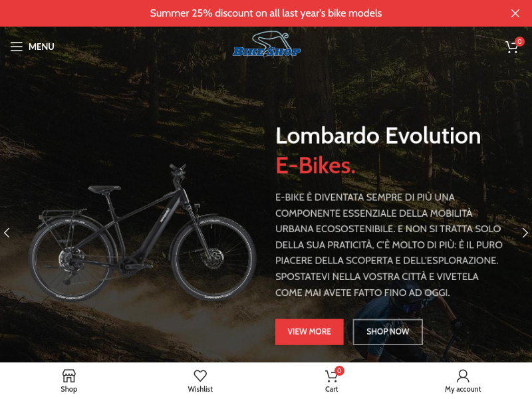Advance to next slide arrow
Image resolution: width=532 pixels, height=399 pixels.
[525, 233]
